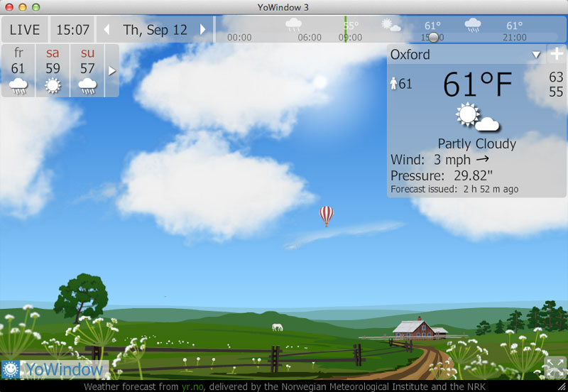The image size is (568, 392).
Task: Jump timeline to 00:00
Action: [239, 38]
